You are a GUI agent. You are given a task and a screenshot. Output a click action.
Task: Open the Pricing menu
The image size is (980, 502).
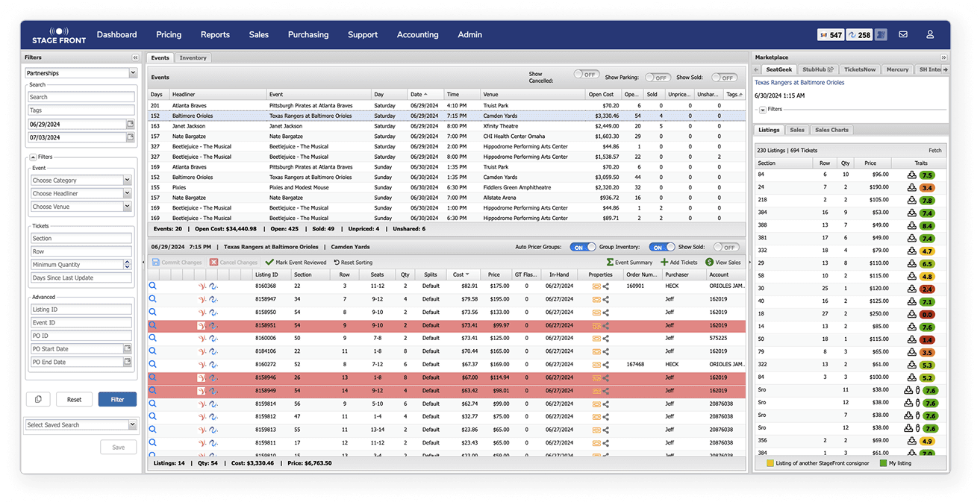tap(169, 34)
